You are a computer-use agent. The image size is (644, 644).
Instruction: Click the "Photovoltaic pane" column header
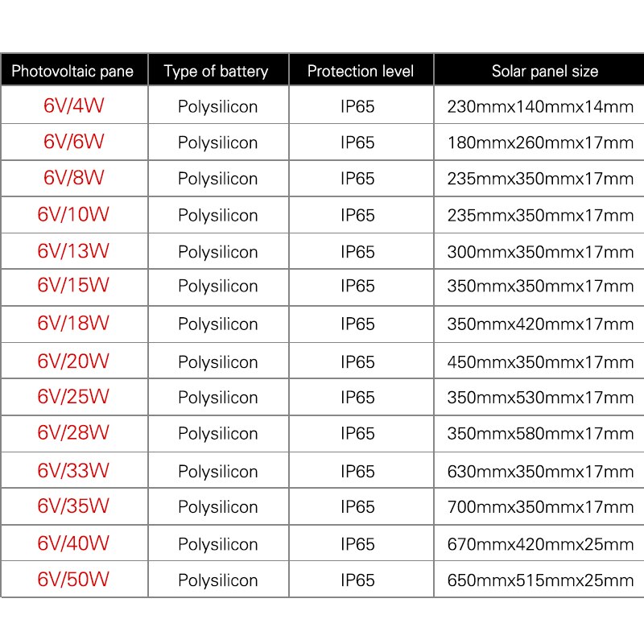(73, 71)
